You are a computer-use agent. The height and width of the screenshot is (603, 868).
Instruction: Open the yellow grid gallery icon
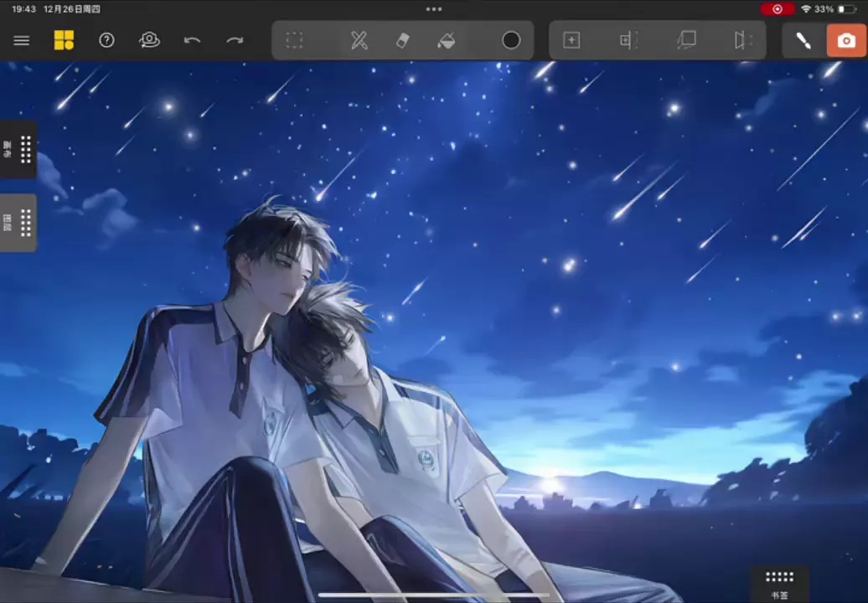[x=64, y=40]
